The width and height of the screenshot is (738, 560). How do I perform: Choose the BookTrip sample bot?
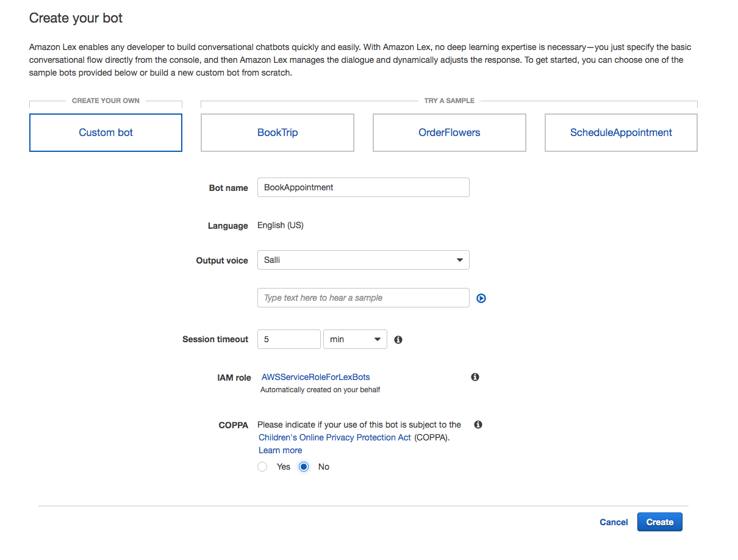click(278, 132)
